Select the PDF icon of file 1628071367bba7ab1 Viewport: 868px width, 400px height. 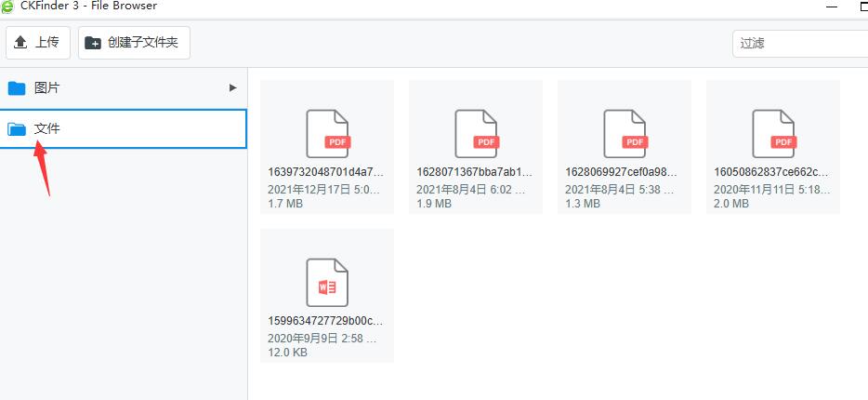[477, 134]
